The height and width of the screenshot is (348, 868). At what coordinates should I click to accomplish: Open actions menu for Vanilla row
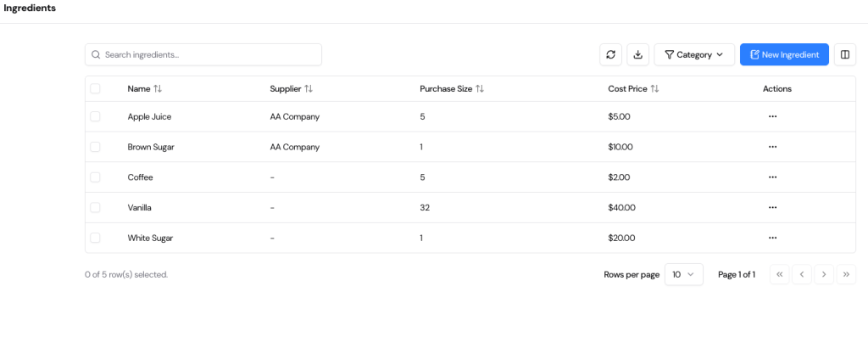[772, 207]
